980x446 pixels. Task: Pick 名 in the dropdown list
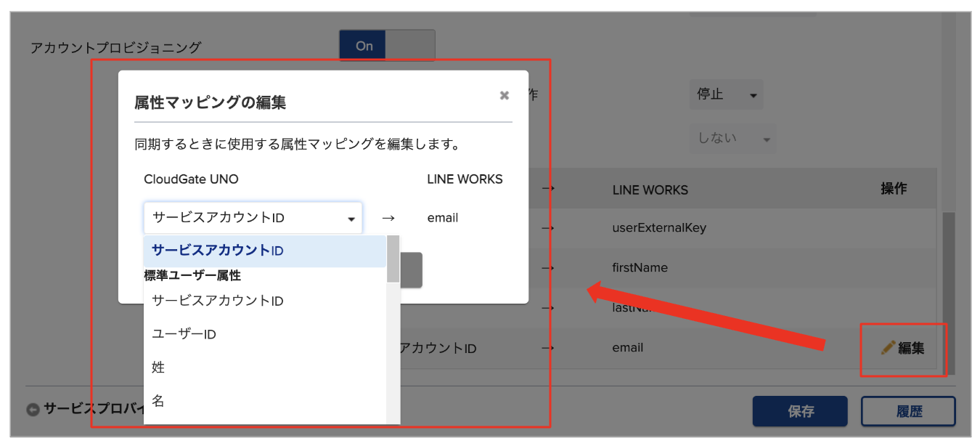click(265, 401)
